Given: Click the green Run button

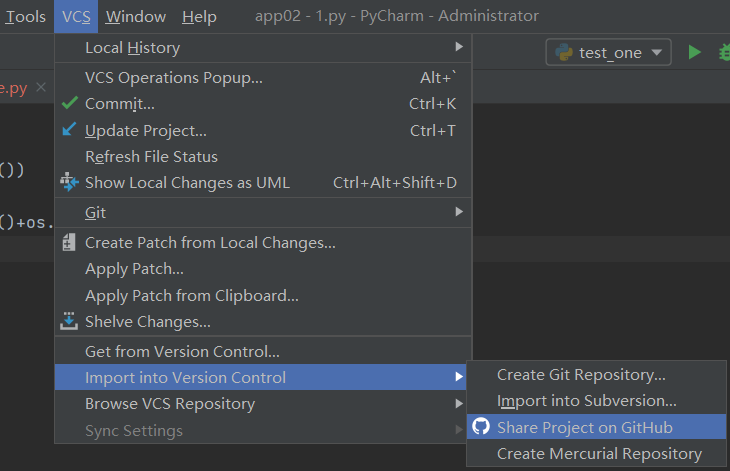Looking at the screenshot, I should [694, 52].
